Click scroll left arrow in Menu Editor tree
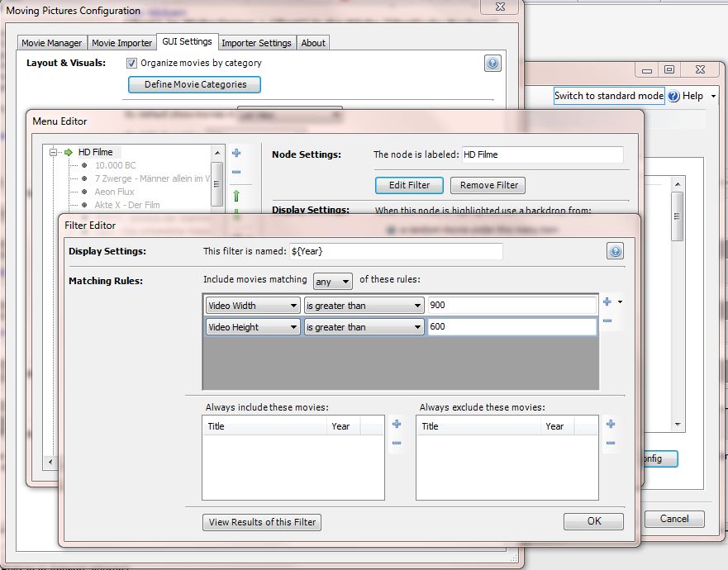 coord(50,462)
